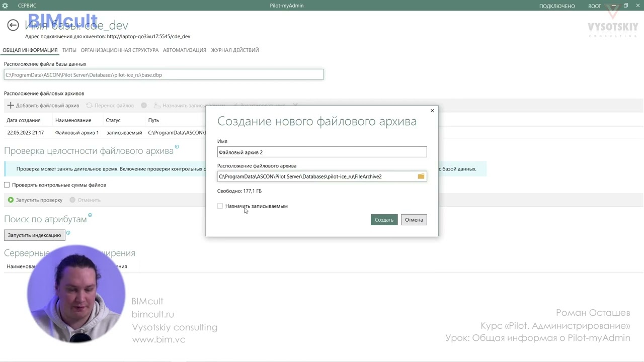Click the 'Файловый архив 1' cell
The width and height of the screenshot is (644, 362).
coord(77,133)
